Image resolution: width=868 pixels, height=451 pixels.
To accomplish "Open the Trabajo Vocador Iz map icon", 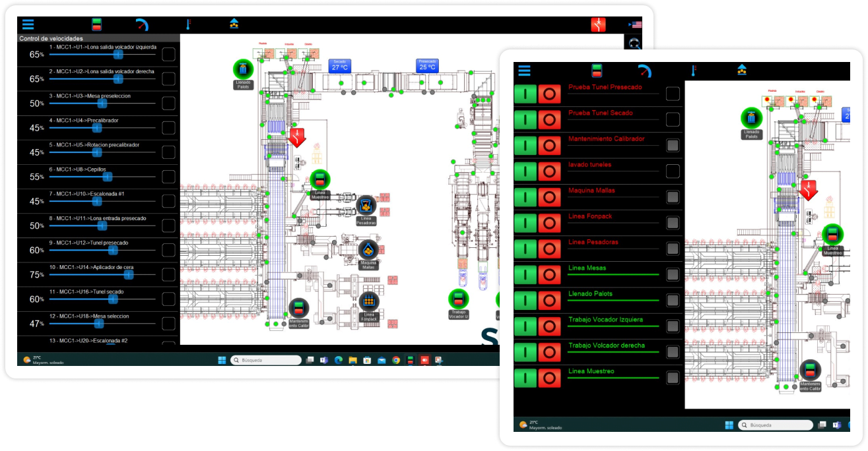I will [458, 299].
